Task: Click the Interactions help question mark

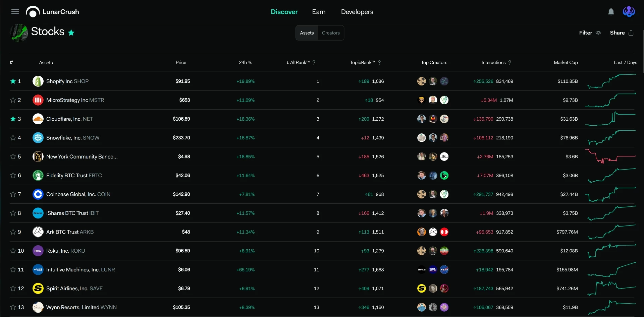Action: point(509,63)
